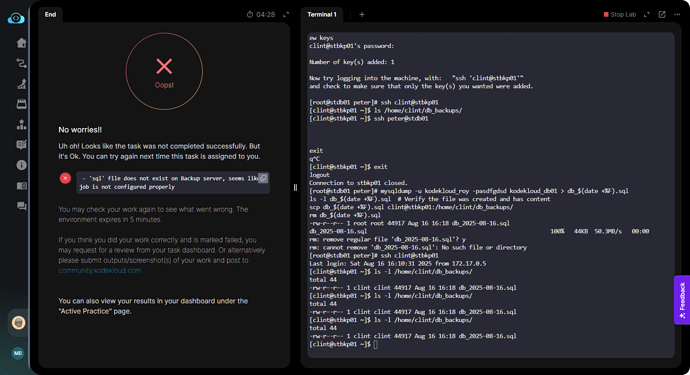Screen dimensions: 690x375
Task: Click the "rm: cannot remove" error line
Action: (x=418, y=247)
